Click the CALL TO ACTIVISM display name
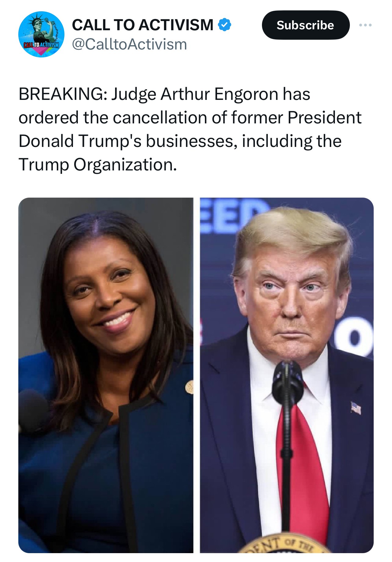This screenshot has width=392, height=562. click(x=143, y=25)
